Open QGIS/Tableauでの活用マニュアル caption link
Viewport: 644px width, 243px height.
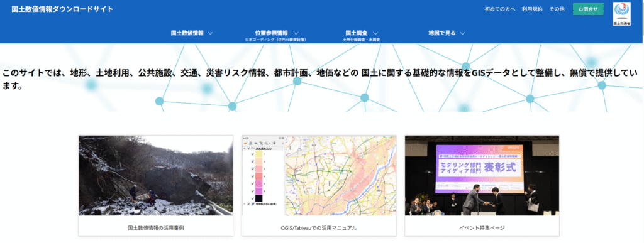[x=319, y=227]
